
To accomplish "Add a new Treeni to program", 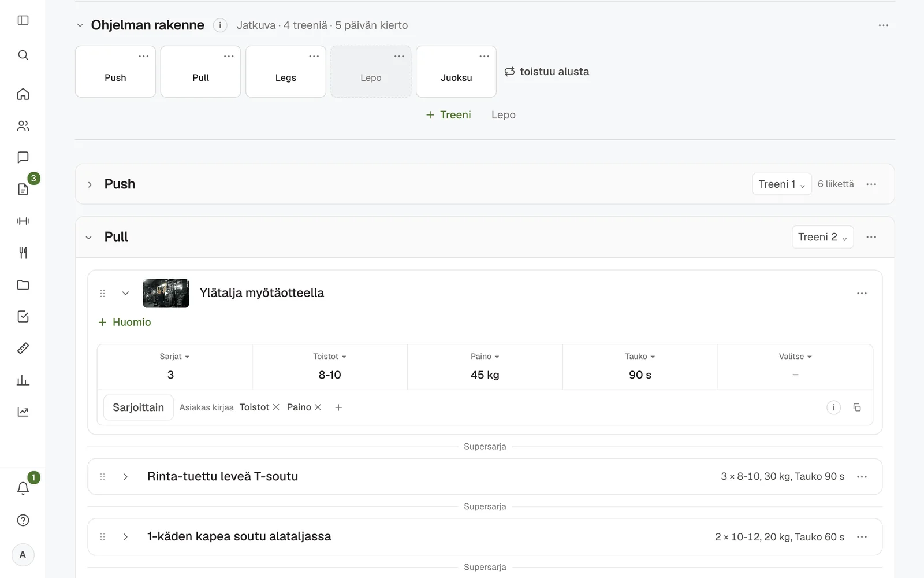I will tap(449, 115).
